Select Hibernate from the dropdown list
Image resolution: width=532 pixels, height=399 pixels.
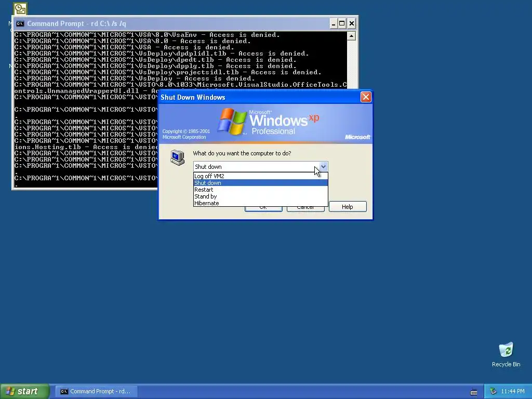260,203
